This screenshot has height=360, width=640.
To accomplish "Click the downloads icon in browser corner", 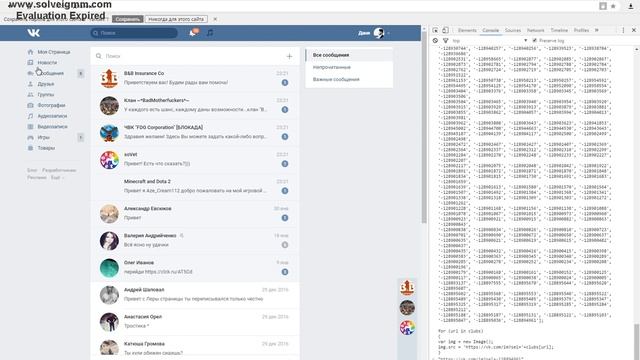I will click(631, 6).
